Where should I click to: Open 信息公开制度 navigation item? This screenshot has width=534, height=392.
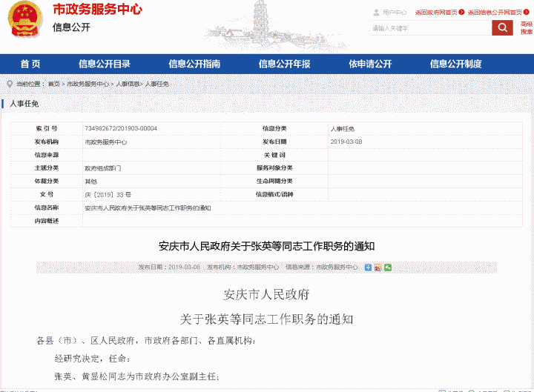[455, 64]
